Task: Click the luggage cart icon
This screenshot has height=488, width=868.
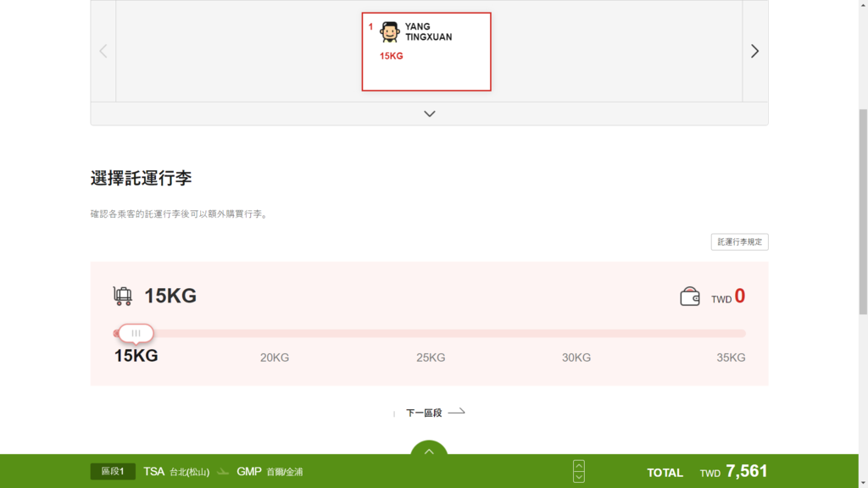Action: (122, 296)
